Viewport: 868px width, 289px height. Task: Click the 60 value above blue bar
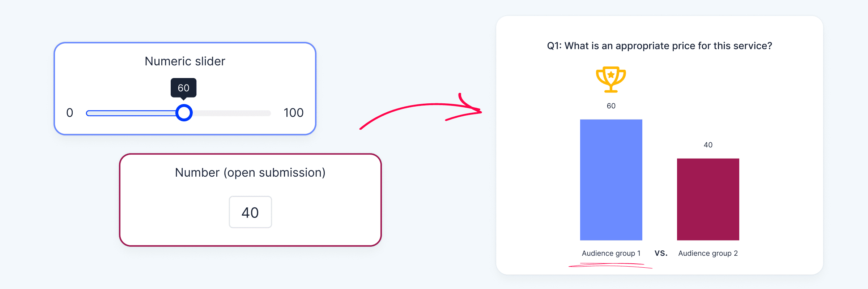pos(611,106)
